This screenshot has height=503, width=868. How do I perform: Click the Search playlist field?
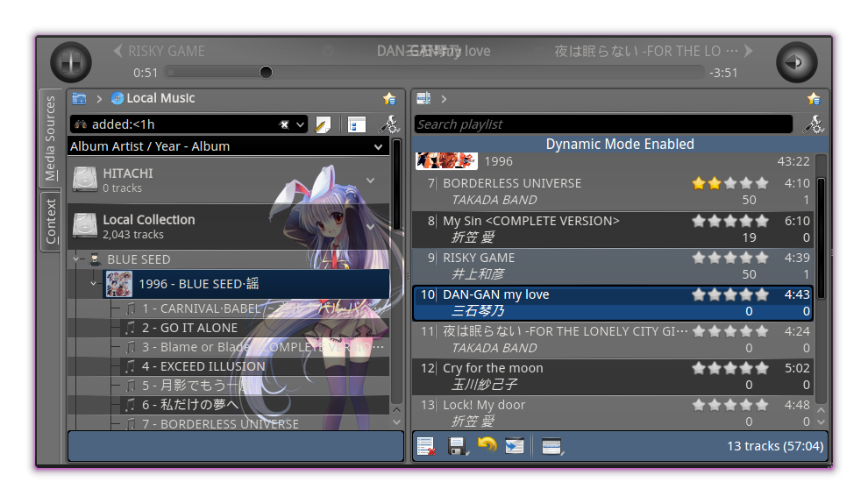603,124
